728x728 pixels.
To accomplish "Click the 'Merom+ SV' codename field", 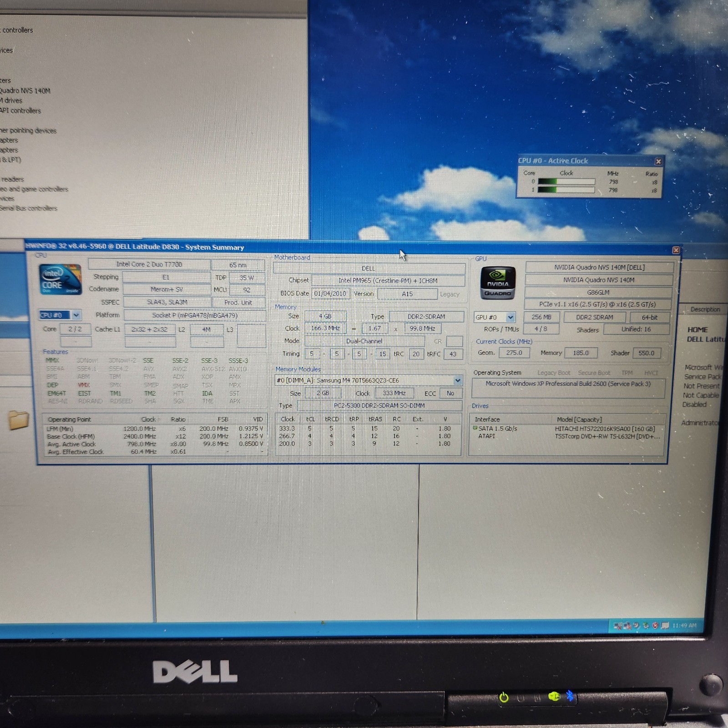I will coord(167,289).
